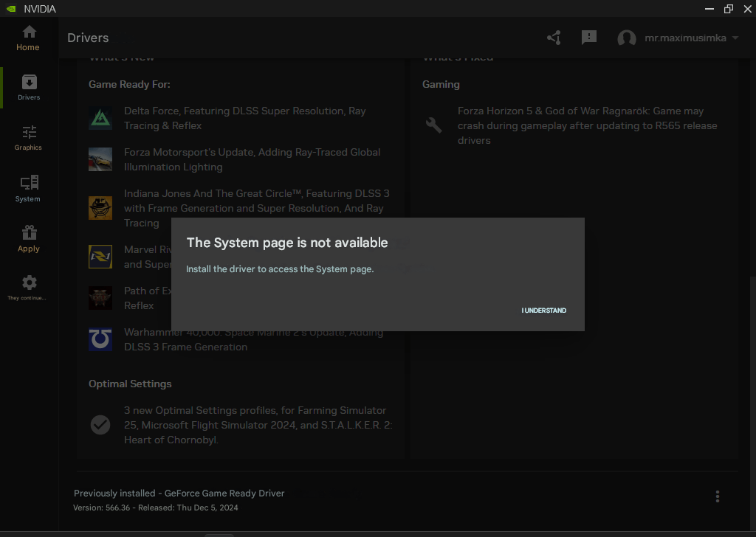Click the share icon in header
The width and height of the screenshot is (756, 537).
click(554, 38)
